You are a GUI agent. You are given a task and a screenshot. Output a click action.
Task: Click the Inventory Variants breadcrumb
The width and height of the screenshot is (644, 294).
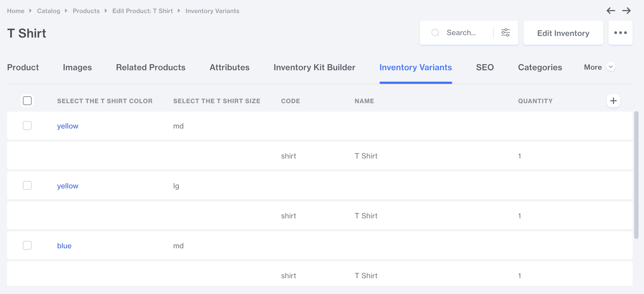click(x=212, y=11)
